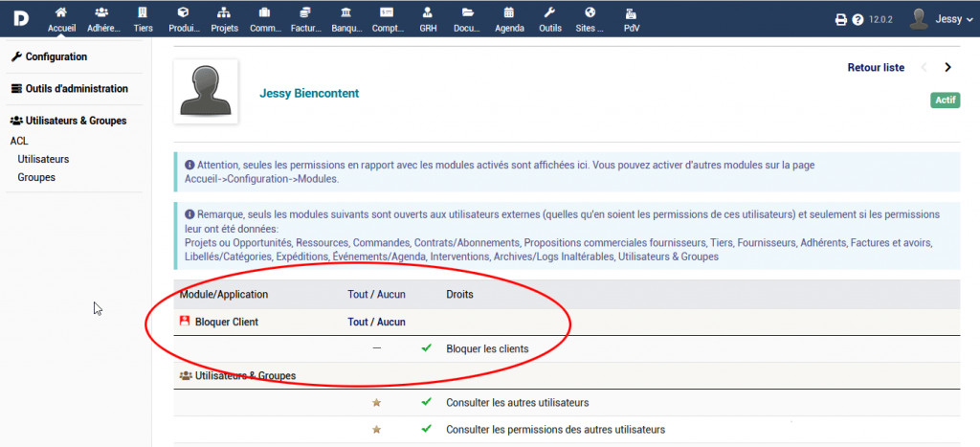The height and width of the screenshot is (447, 980).
Task: Open the Comptabilité menu
Action: click(388, 19)
